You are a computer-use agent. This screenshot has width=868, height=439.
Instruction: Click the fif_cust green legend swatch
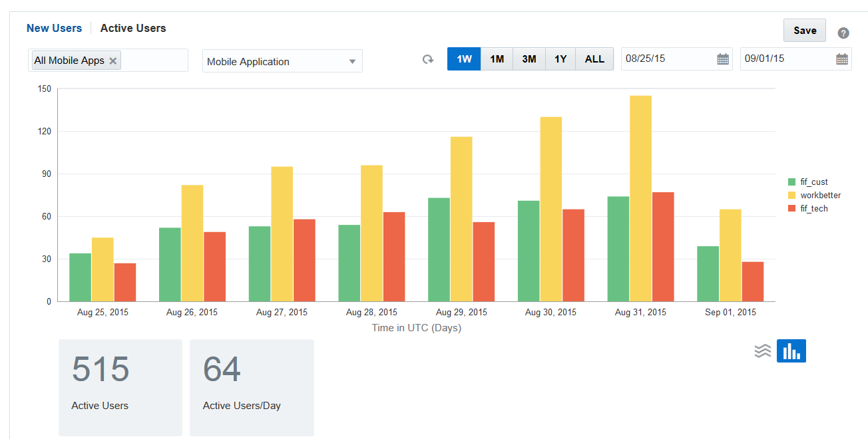(x=791, y=182)
